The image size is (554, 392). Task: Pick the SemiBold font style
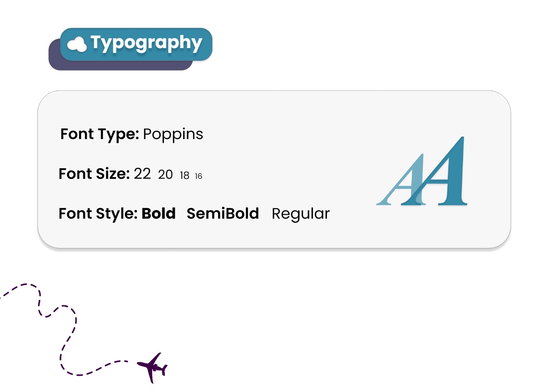point(223,213)
